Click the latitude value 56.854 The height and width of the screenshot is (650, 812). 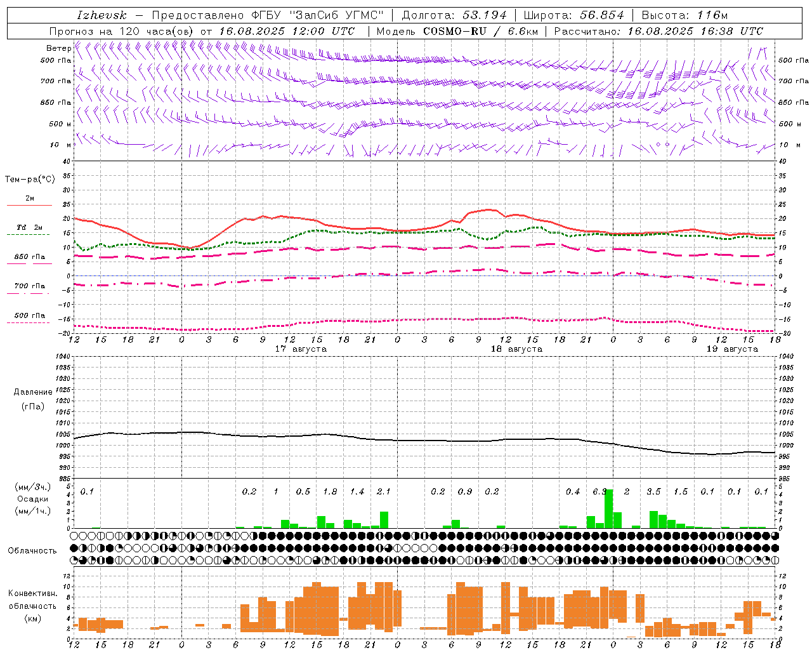(602, 15)
